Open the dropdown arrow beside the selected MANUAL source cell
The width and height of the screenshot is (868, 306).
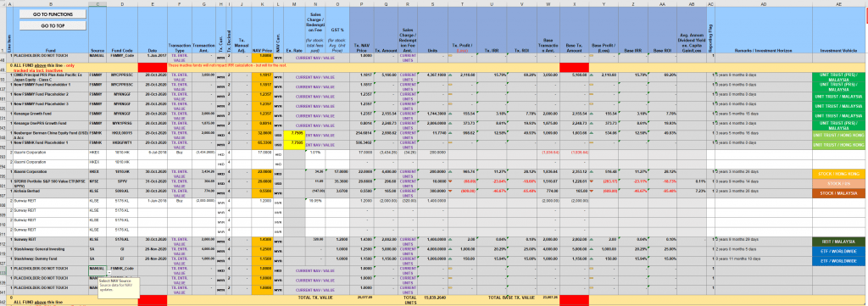point(109,273)
